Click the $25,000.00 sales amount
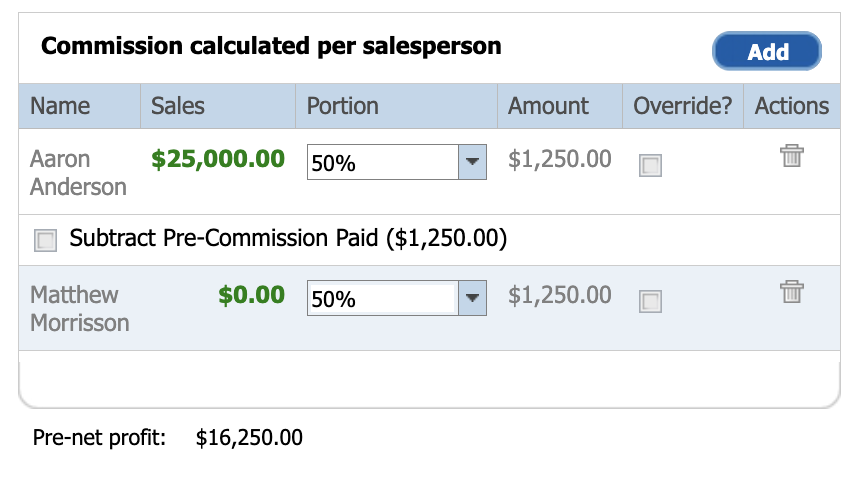This screenshot has width=862, height=484. point(218,159)
